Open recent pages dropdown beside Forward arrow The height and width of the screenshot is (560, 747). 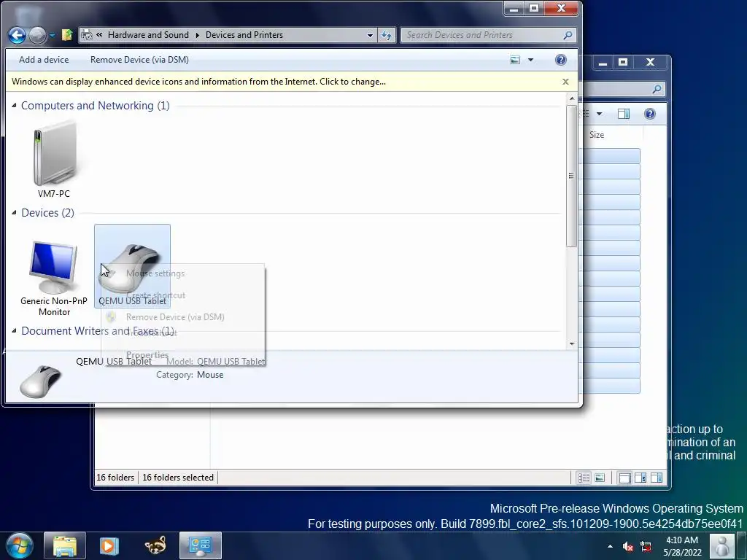(52, 35)
